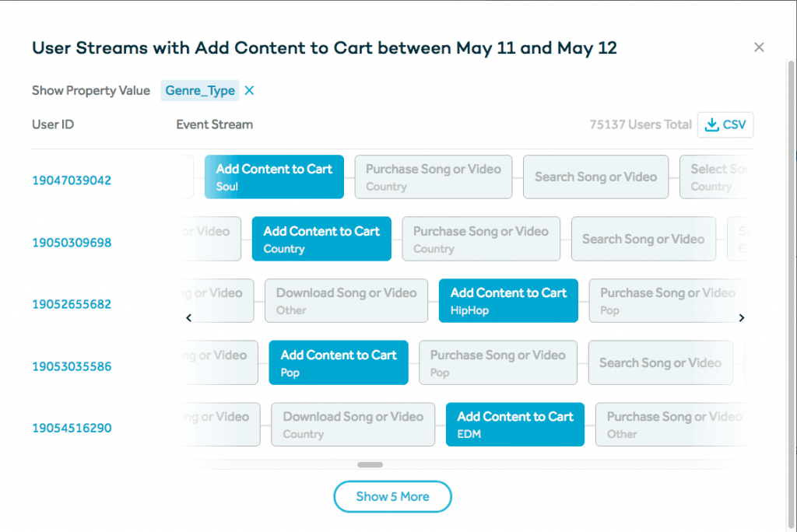
Task: Open user ID 19047039042
Action: (72, 180)
